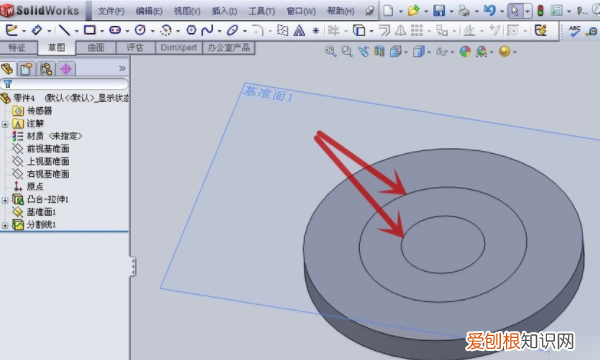Screen dimensions: 600x360
Task: Open the Rectangle tool dropdown arrow
Action: coord(102,31)
